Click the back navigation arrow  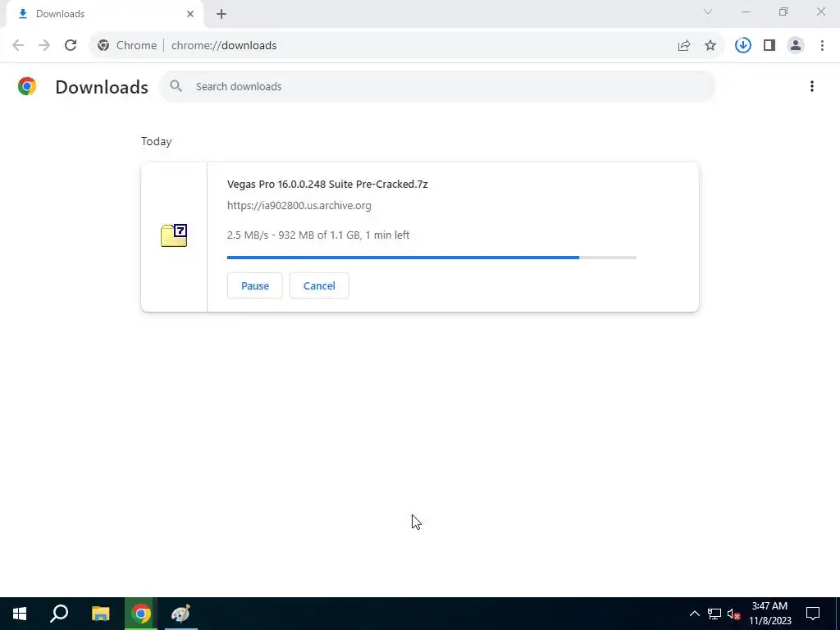18,46
